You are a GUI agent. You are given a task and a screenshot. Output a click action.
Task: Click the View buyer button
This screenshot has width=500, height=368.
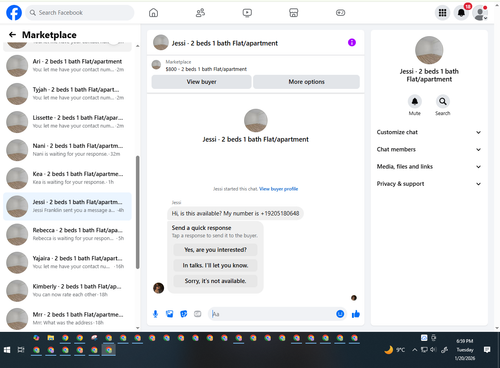(x=201, y=82)
